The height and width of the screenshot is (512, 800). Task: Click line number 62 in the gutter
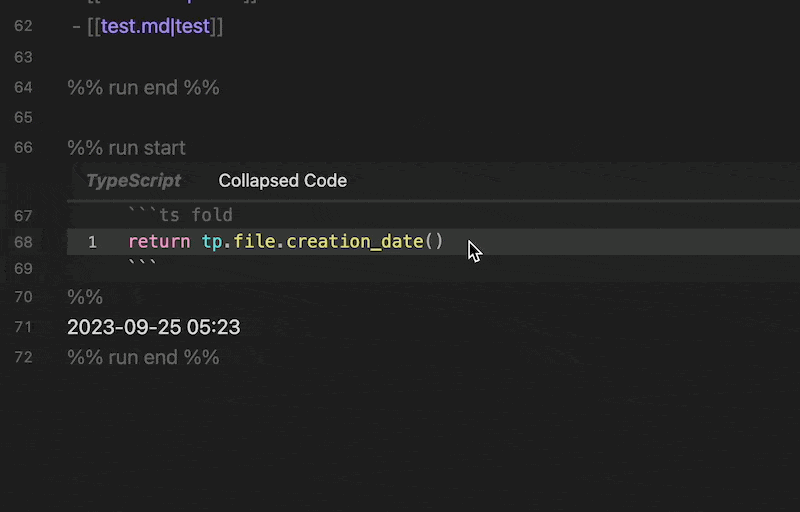click(23, 26)
